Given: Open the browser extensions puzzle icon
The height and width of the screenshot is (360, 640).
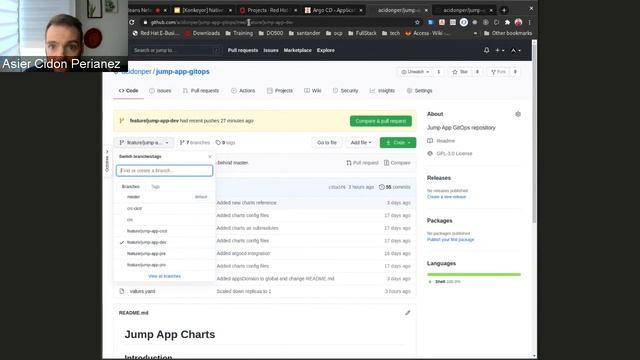Looking at the screenshot, I should coord(507,22).
